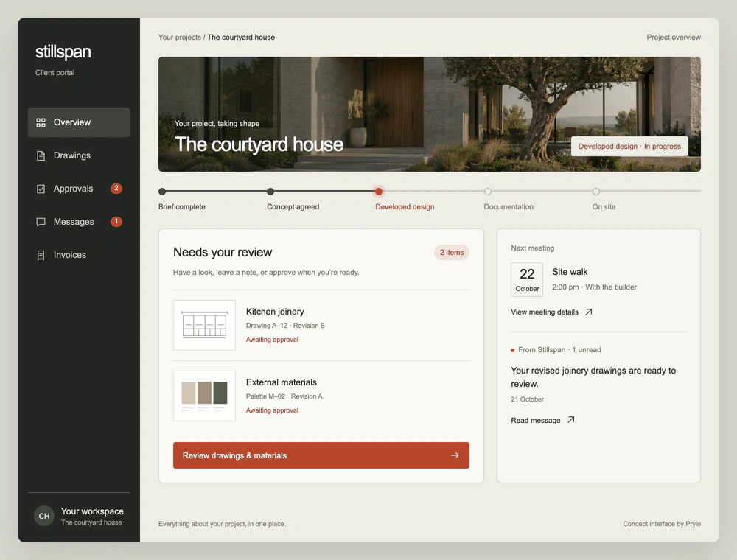
Task: Click the beige swatch in materials palette
Action: [x=189, y=393]
